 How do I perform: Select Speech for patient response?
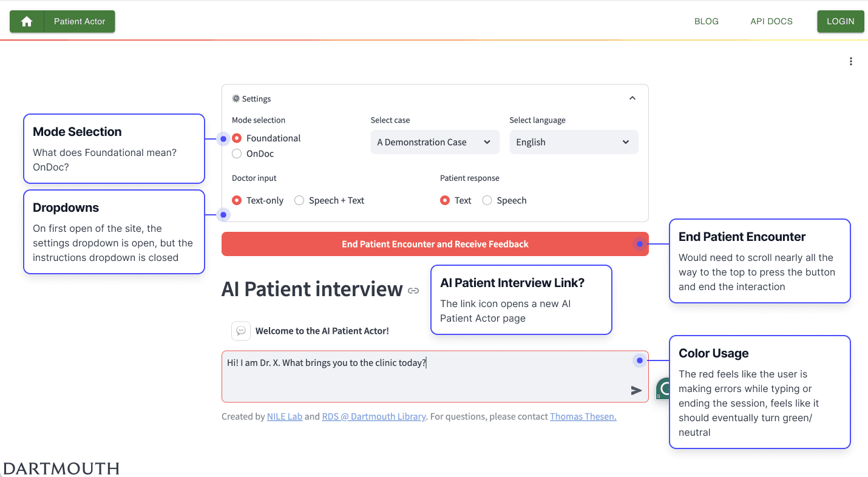[x=487, y=200]
